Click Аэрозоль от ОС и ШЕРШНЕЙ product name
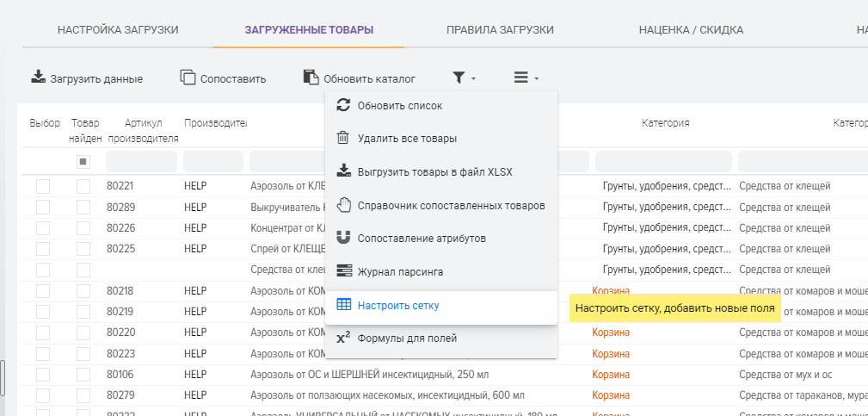This screenshot has height=416, width=868. tap(369, 375)
